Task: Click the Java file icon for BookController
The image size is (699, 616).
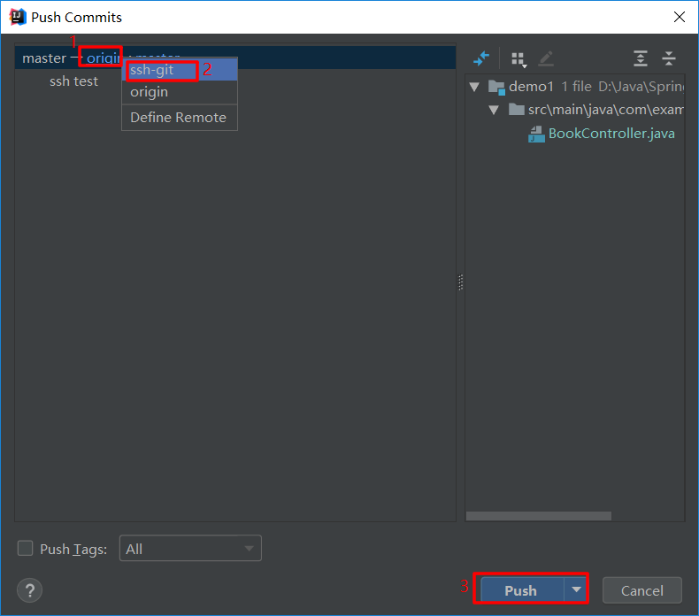Action: click(x=536, y=134)
